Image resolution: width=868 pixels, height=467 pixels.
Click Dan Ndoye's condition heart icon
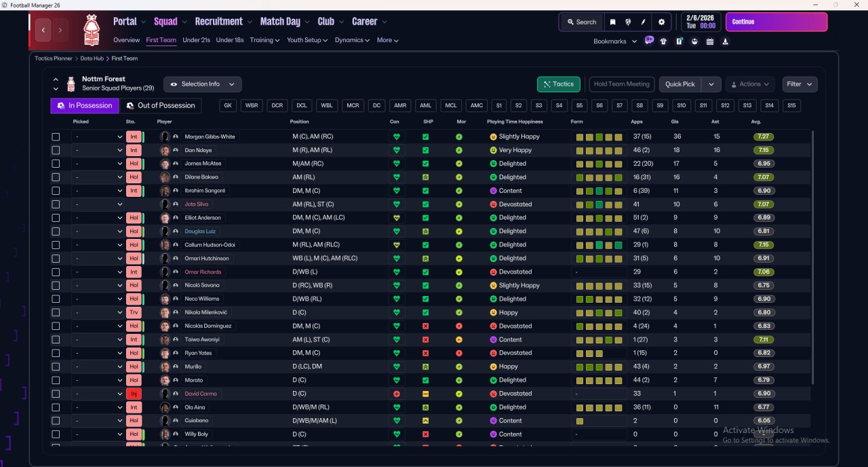click(396, 150)
